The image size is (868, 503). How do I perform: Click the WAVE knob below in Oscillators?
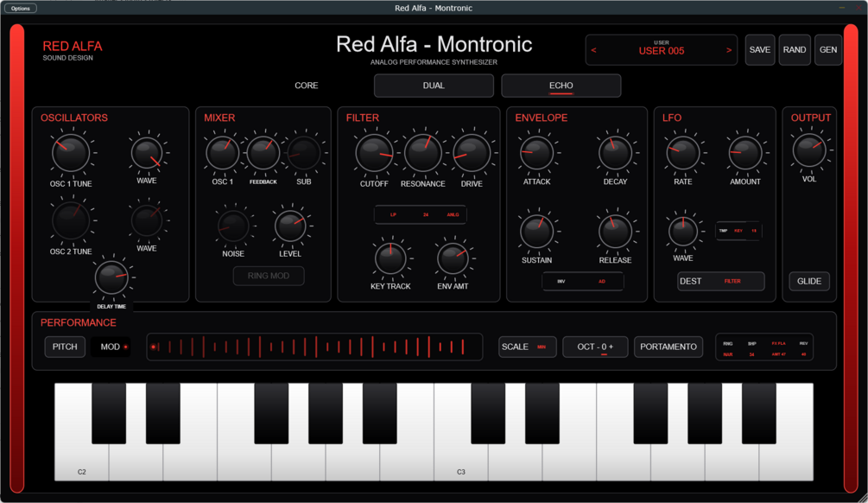click(x=147, y=220)
